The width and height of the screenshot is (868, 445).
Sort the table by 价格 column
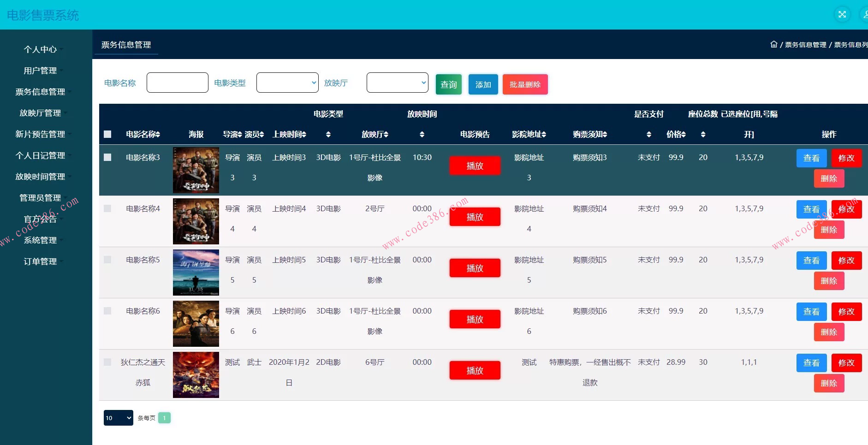684,134
